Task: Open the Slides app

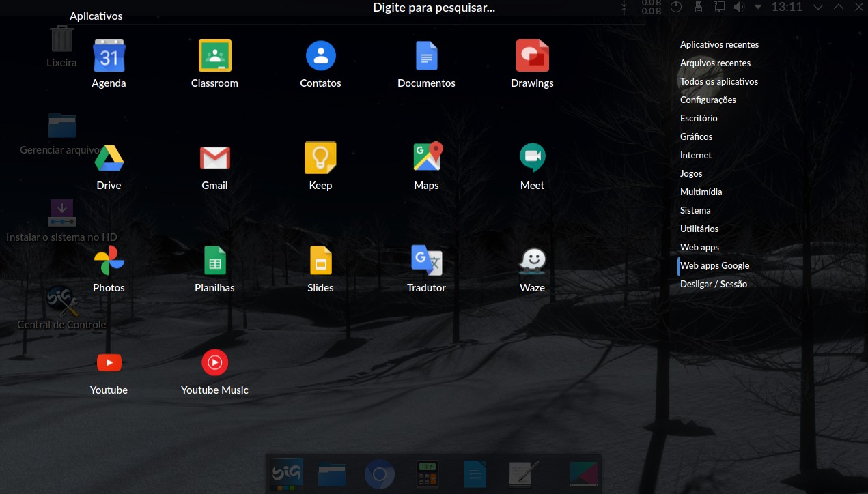Action: [320, 268]
